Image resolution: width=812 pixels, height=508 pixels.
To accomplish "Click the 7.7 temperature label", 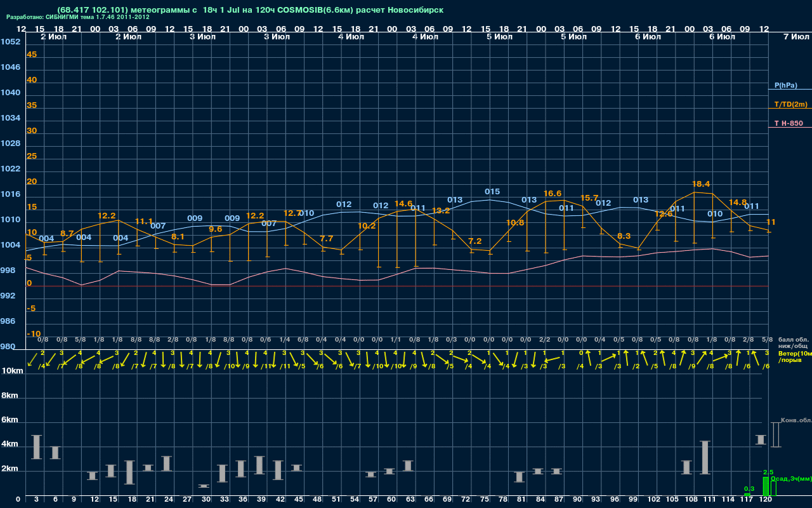I will click(x=327, y=239).
